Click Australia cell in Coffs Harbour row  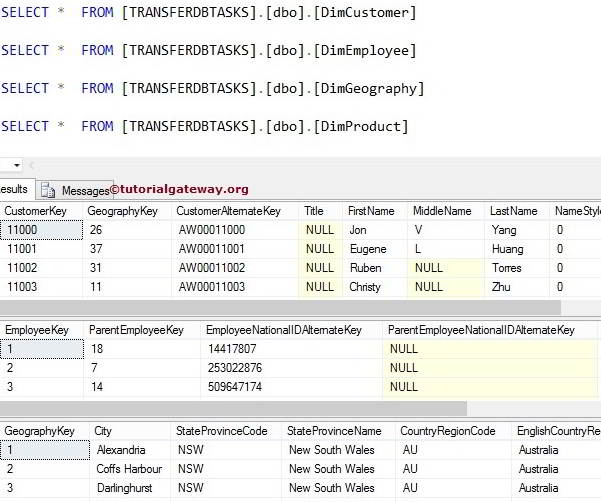pos(556,469)
